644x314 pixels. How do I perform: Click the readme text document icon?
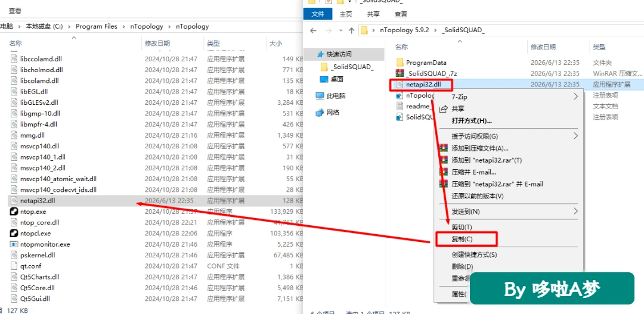pyautogui.click(x=400, y=106)
